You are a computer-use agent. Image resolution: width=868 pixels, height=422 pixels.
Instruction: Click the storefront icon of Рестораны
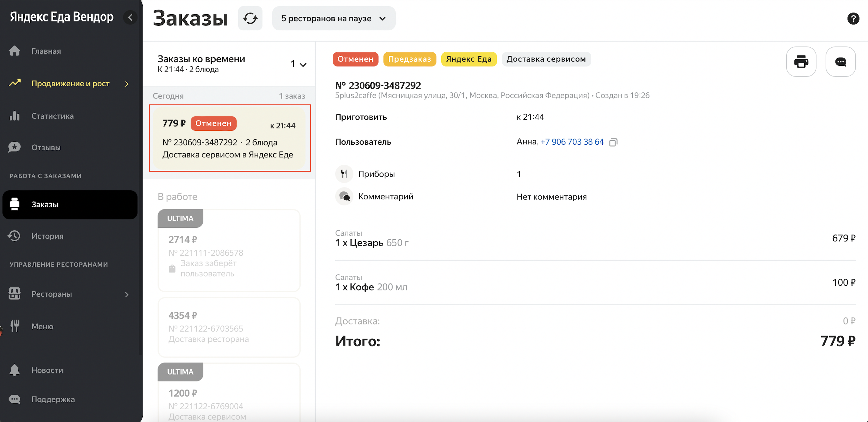click(15, 294)
